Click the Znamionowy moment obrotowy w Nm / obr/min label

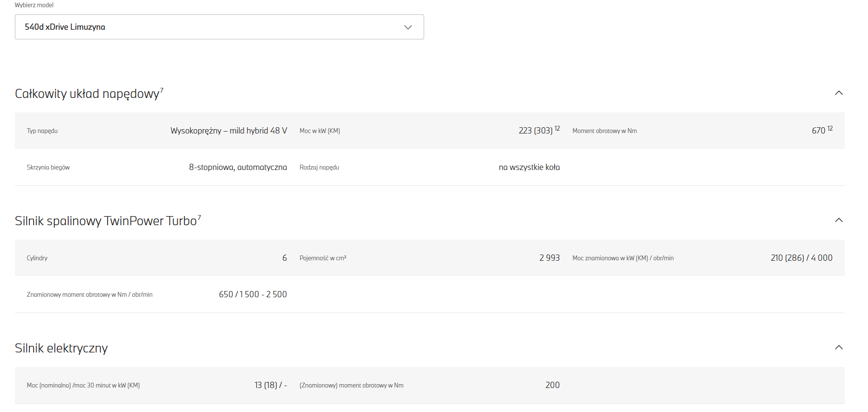tap(90, 295)
